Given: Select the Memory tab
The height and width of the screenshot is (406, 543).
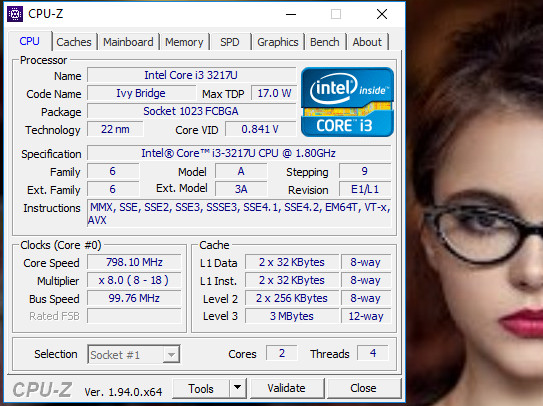Looking at the screenshot, I should click(184, 42).
